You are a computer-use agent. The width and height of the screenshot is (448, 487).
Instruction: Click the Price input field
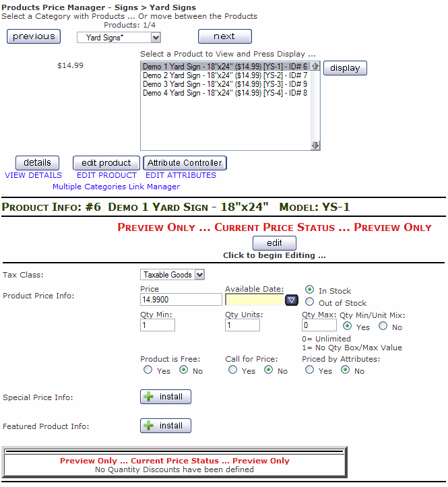tap(181, 299)
